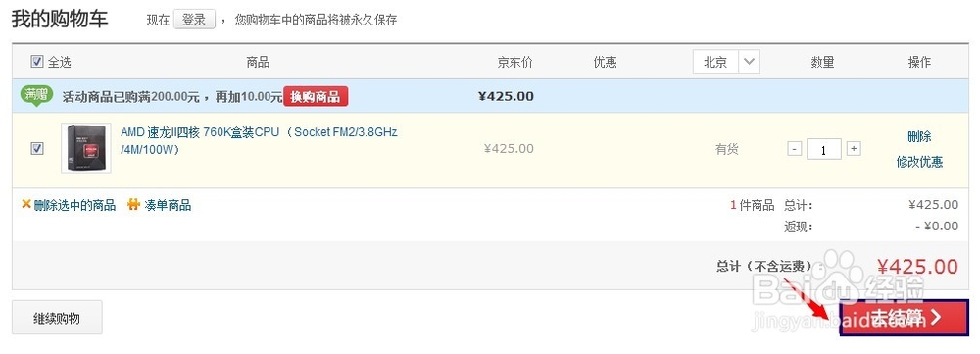Click the 删除 delete link for item
This screenshot has width=980, height=354.
click(919, 136)
